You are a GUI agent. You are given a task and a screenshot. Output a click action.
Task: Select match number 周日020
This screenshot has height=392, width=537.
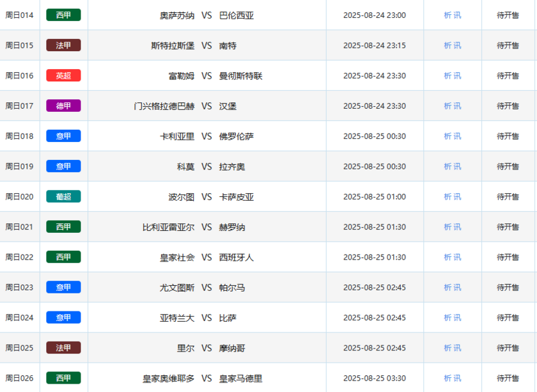[19, 197]
